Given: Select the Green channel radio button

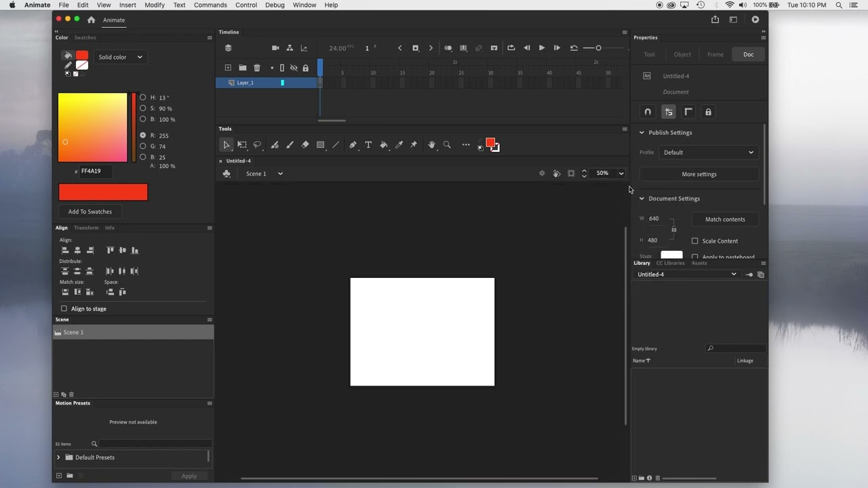Looking at the screenshot, I should point(142,146).
